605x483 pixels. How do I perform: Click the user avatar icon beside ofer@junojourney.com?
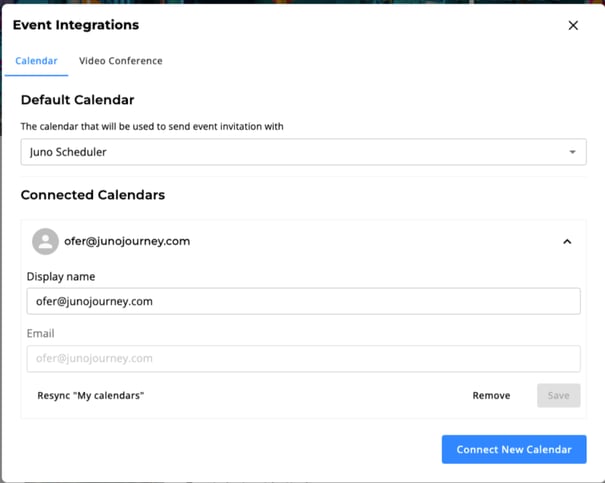click(45, 241)
